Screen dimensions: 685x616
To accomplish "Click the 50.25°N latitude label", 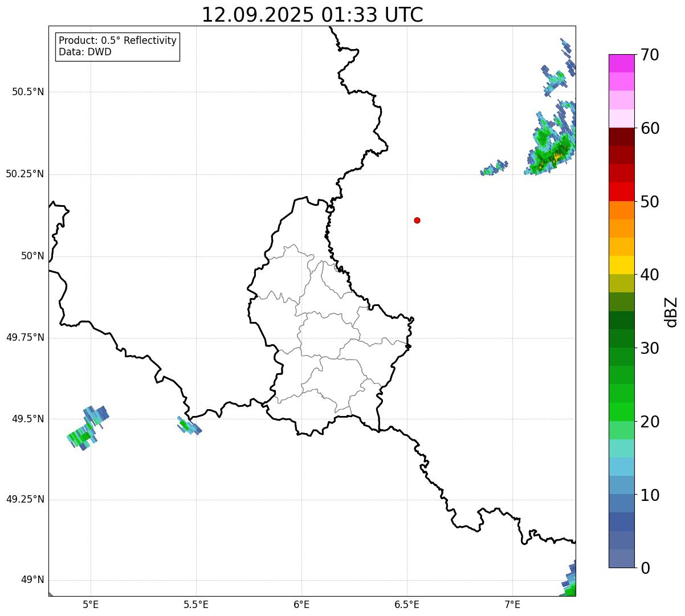I will pos(25,174).
